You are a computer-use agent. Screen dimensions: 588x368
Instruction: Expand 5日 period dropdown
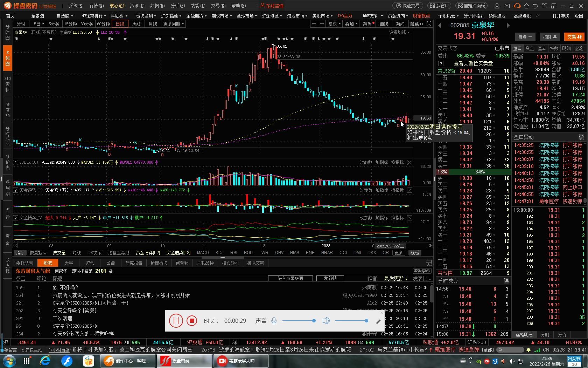[38, 24]
